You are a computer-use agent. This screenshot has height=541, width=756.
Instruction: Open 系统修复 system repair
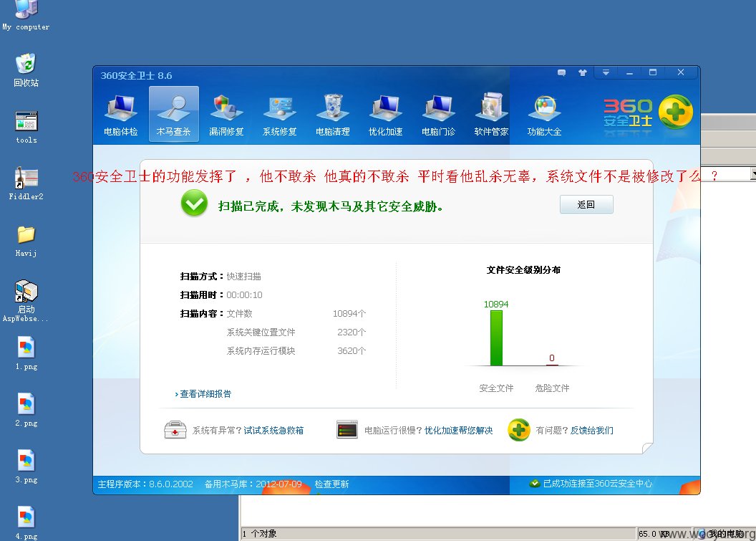click(x=280, y=115)
